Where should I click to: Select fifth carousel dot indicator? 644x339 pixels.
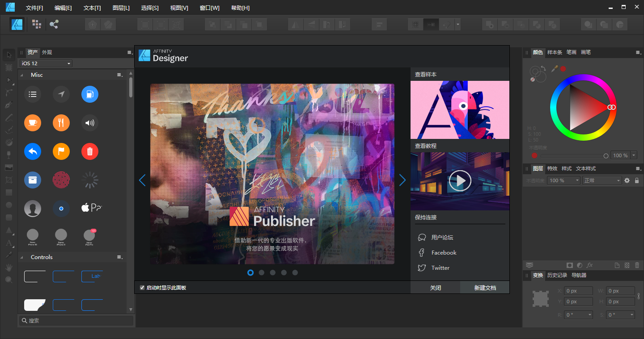coord(295,272)
